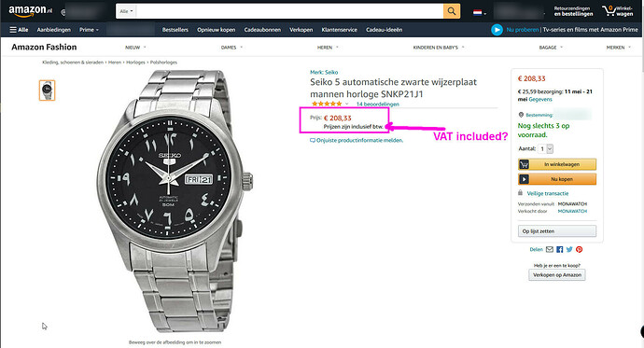
Task: Open the Alle search category dropdown
Action: 126,11
